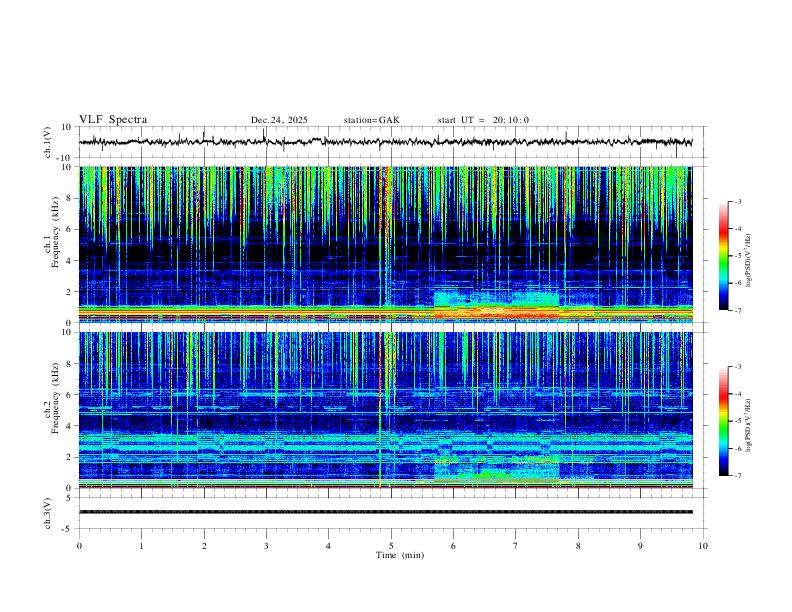Click the "ch.3(V)" axis label
Viewport: 792px width, 612px height.
coord(48,513)
